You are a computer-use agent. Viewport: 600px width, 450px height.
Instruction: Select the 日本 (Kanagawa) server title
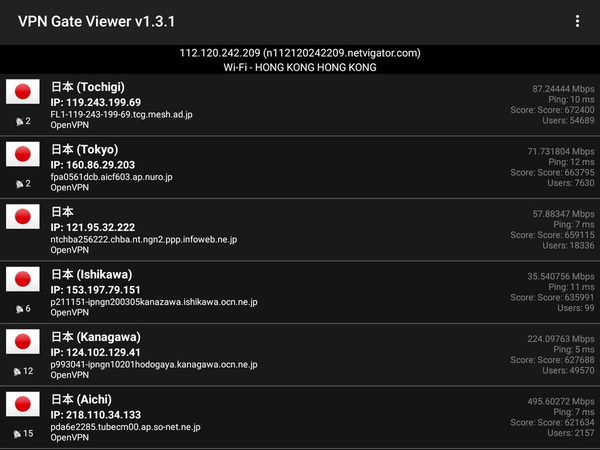96,337
